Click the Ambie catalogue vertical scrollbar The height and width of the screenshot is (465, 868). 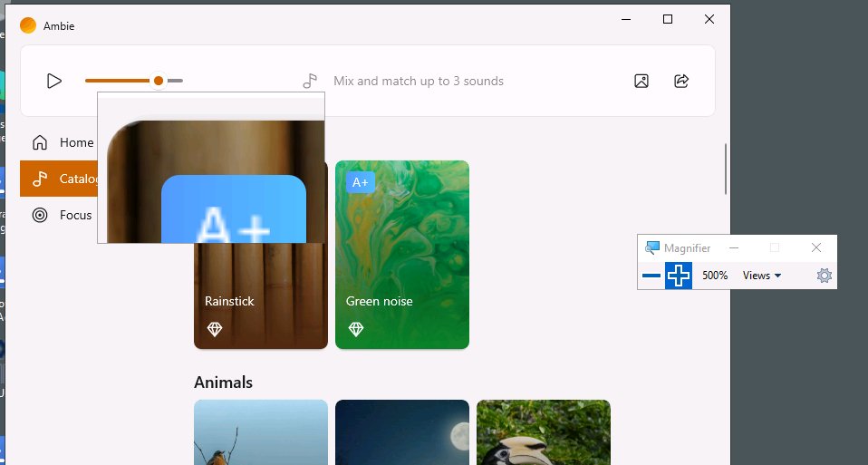(x=725, y=169)
